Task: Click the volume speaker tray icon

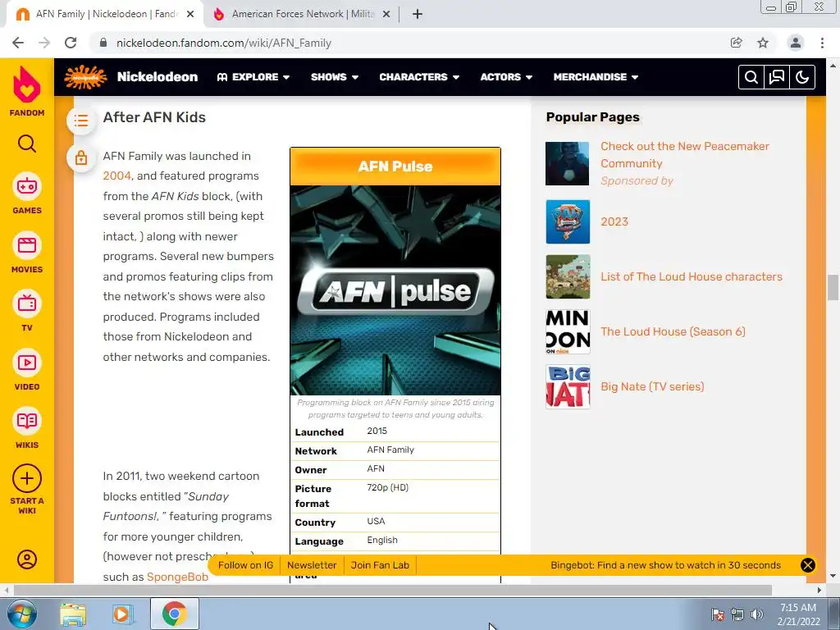Action: point(757,614)
